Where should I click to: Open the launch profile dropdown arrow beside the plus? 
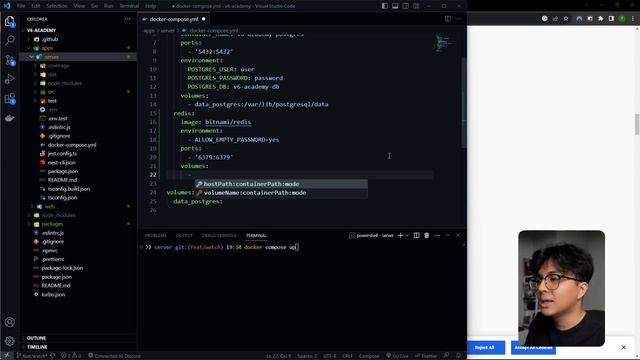tap(407, 236)
